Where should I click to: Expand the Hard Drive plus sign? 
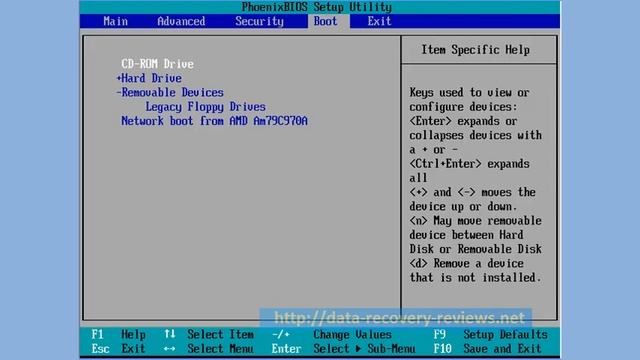[119, 78]
